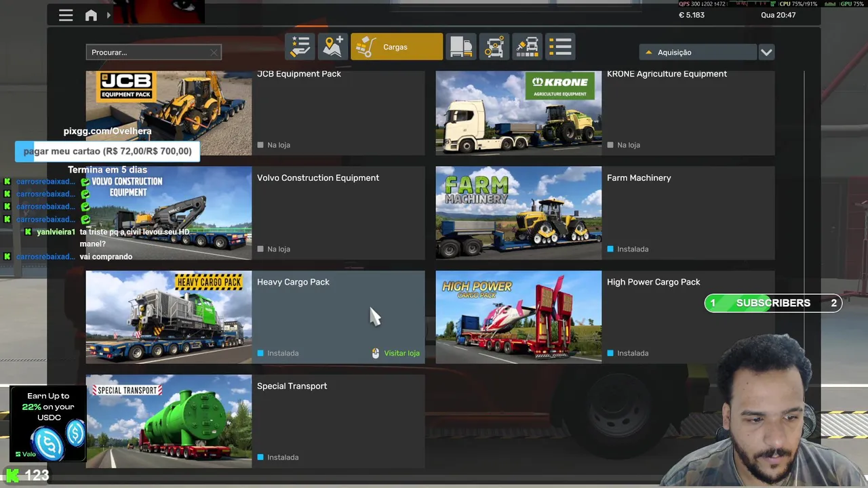The image size is (868, 488).
Task: Click the Heavy Cargo Pack title
Action: (x=293, y=282)
